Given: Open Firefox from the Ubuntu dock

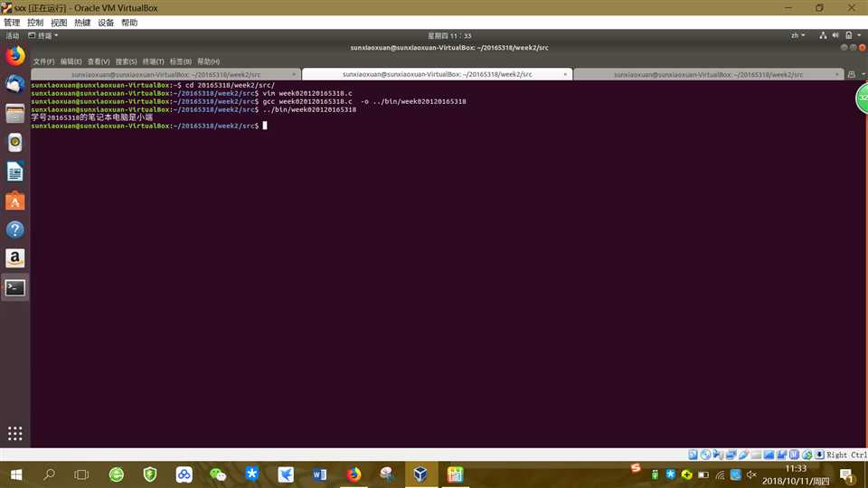Looking at the screenshot, I should pyautogui.click(x=15, y=56).
